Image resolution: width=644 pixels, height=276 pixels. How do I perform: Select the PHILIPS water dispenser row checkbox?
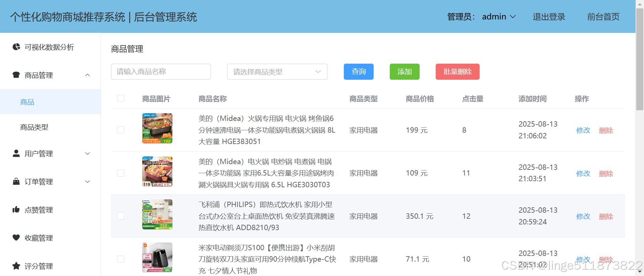coord(120,216)
